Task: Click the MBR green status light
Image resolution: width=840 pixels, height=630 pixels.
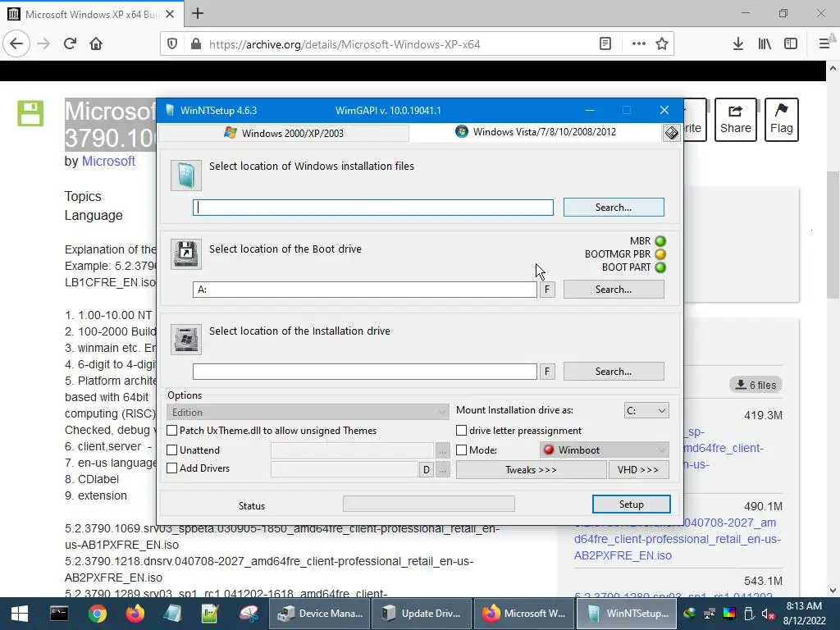Action: (660, 241)
